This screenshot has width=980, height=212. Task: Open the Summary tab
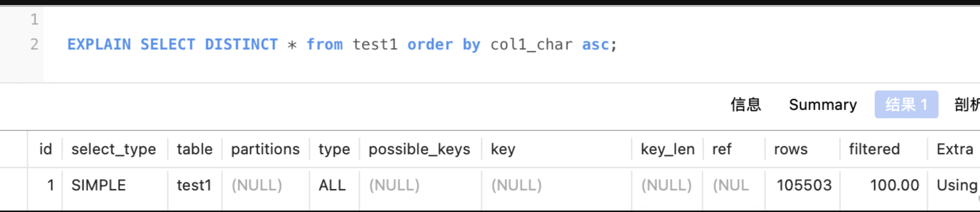pyautogui.click(x=823, y=105)
